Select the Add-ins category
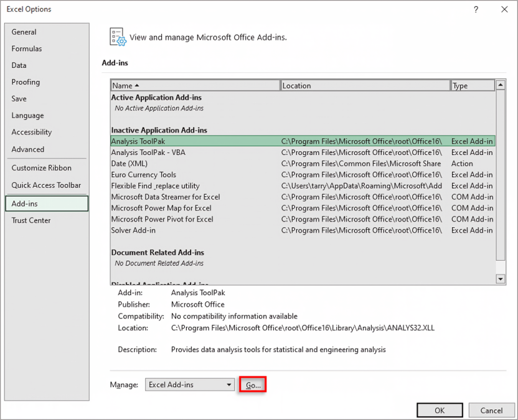 tap(47, 203)
